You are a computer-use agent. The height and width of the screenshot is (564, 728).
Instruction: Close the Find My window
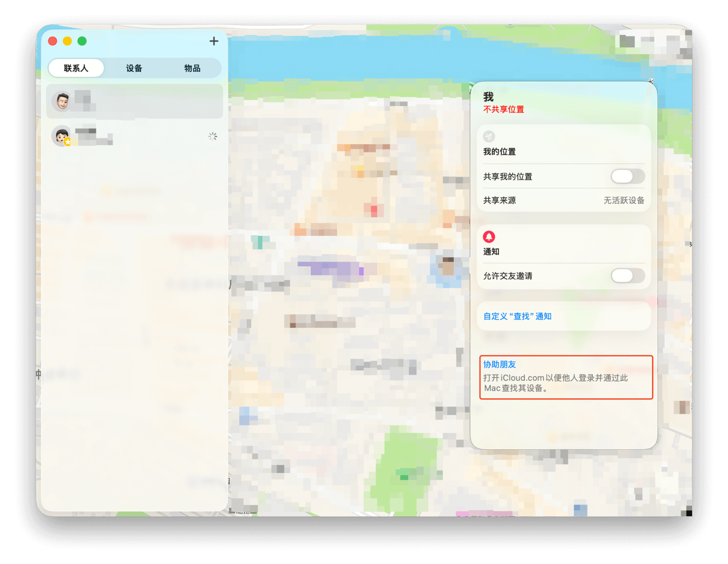coord(53,41)
